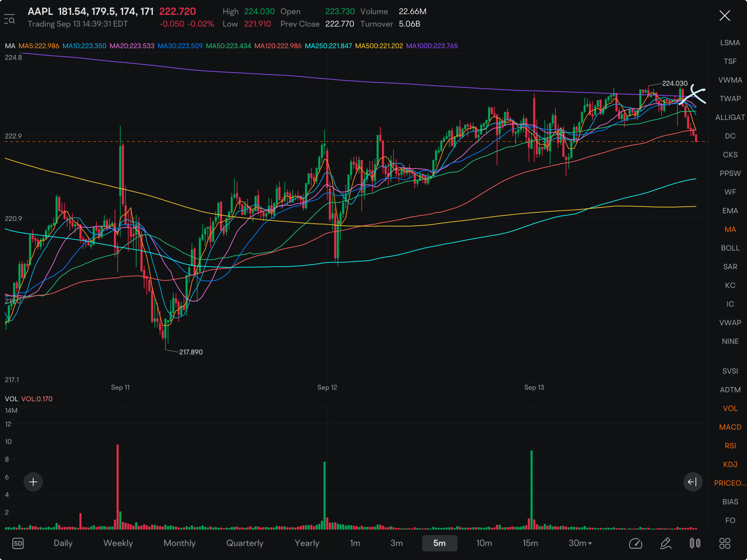Jump to latest bar with arrow button
Screen dimensions: 747x560
click(693, 482)
